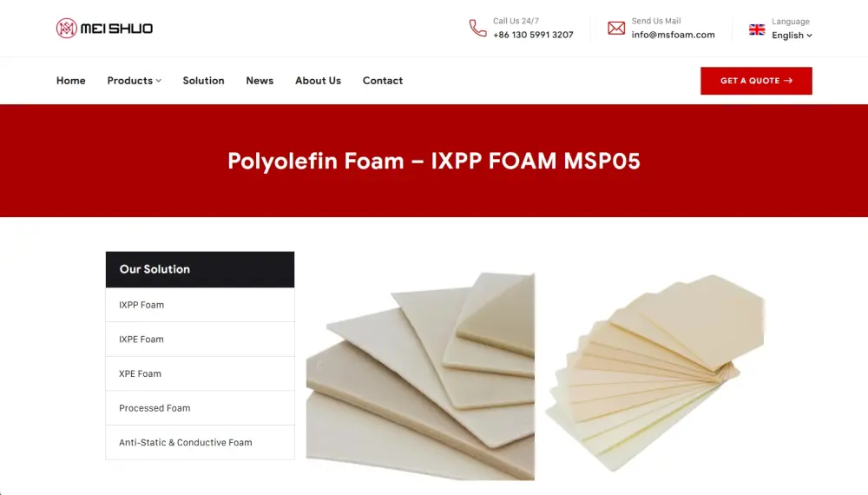Open the News menu item
Screen dimensions: 868x495
tap(260, 81)
